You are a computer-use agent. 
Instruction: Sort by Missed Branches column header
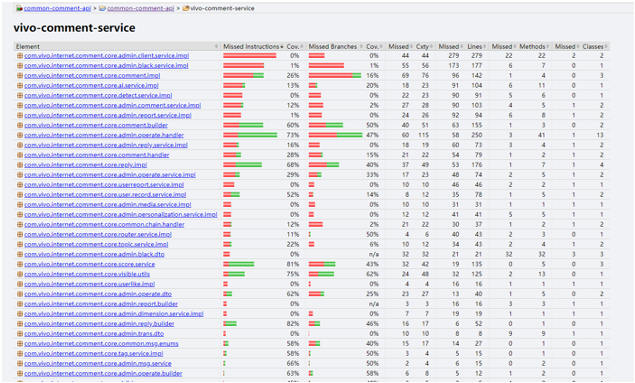[335, 47]
